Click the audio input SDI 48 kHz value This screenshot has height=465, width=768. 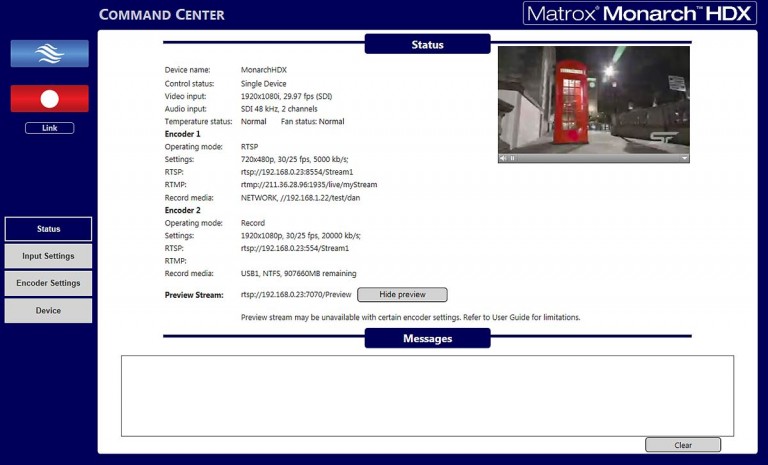(x=279, y=109)
